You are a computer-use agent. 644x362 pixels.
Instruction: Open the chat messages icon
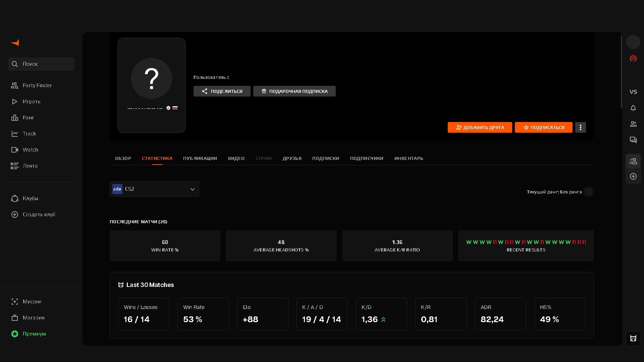click(633, 140)
